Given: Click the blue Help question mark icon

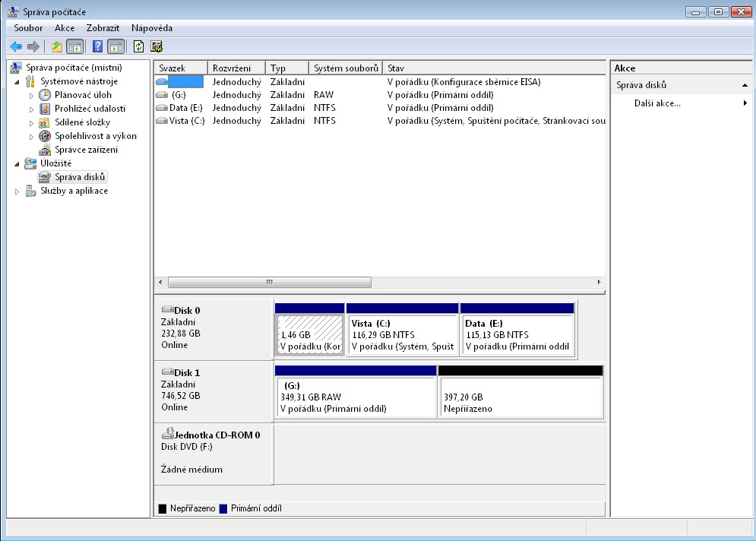Looking at the screenshot, I should 97,46.
